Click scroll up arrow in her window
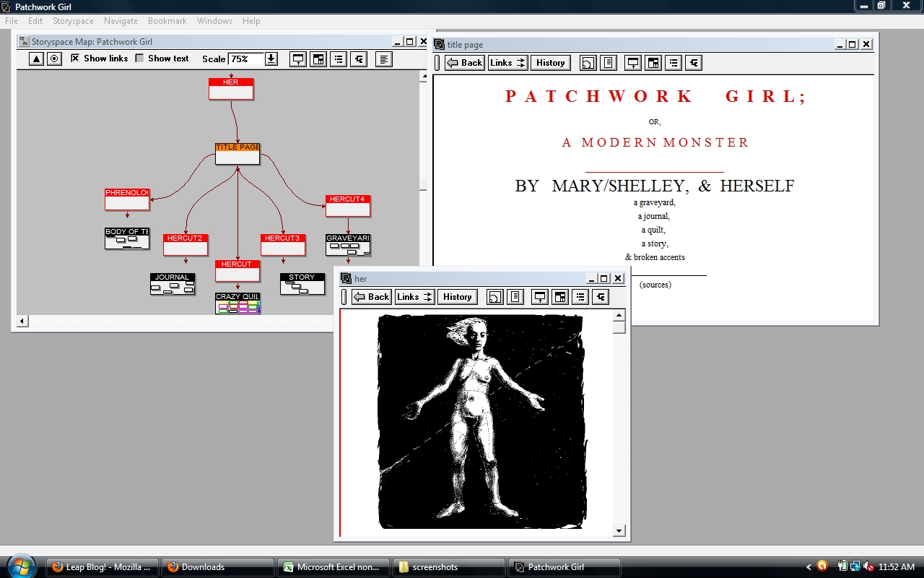This screenshot has width=924, height=578. 619,315
